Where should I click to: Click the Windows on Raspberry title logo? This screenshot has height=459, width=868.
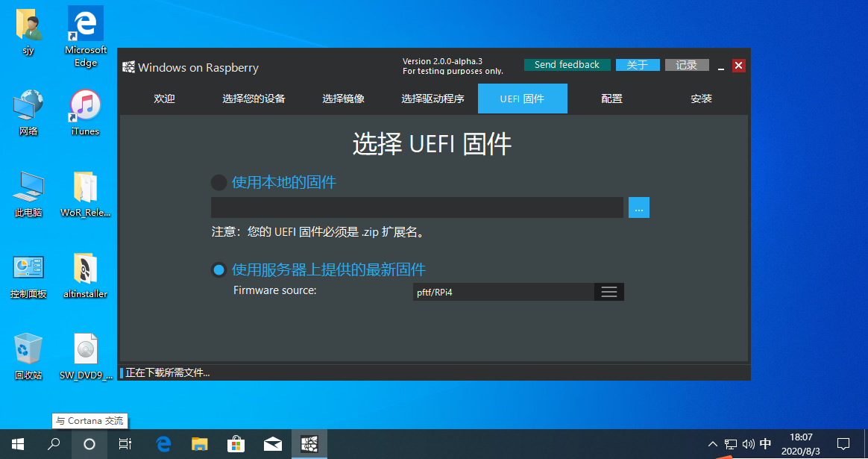(128, 67)
